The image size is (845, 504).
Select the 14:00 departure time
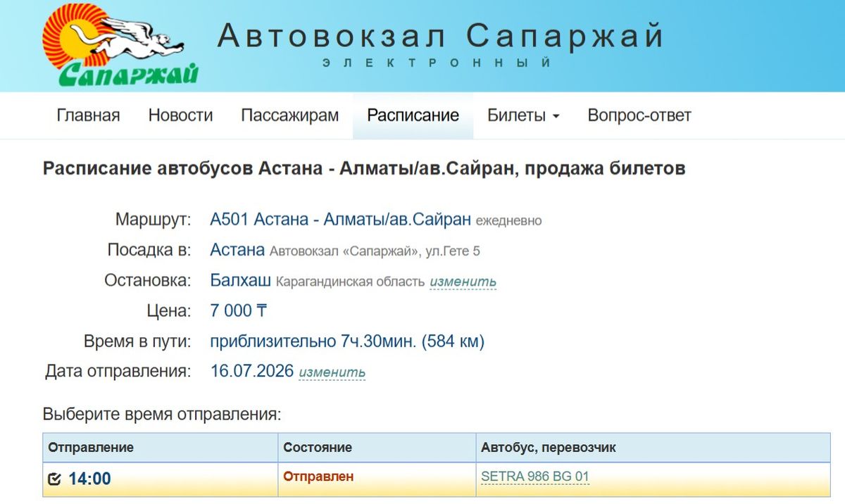(x=89, y=479)
